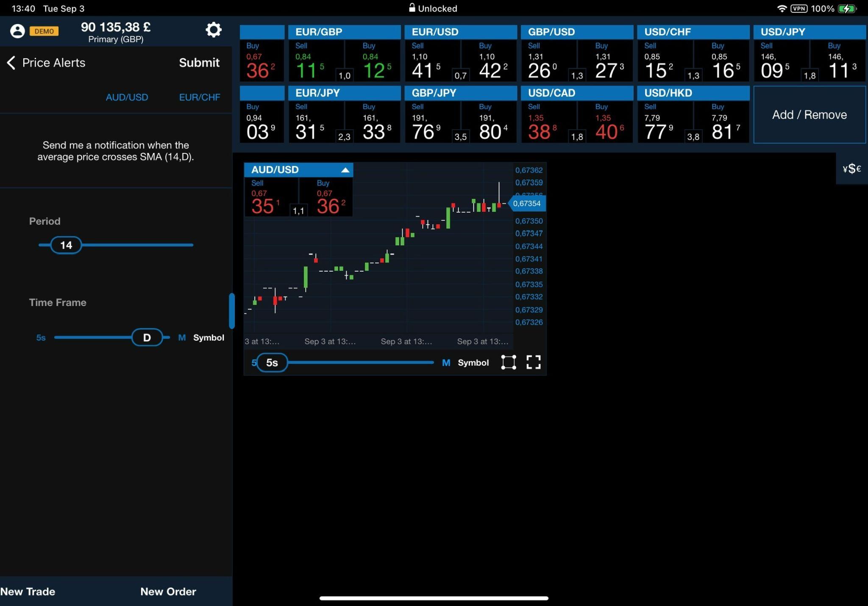
Task: Select the AUD/USD alert tab
Action: [x=127, y=97]
